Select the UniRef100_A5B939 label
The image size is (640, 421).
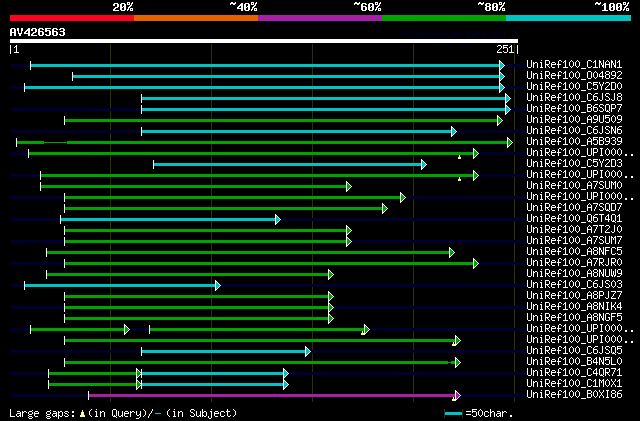pos(574,141)
